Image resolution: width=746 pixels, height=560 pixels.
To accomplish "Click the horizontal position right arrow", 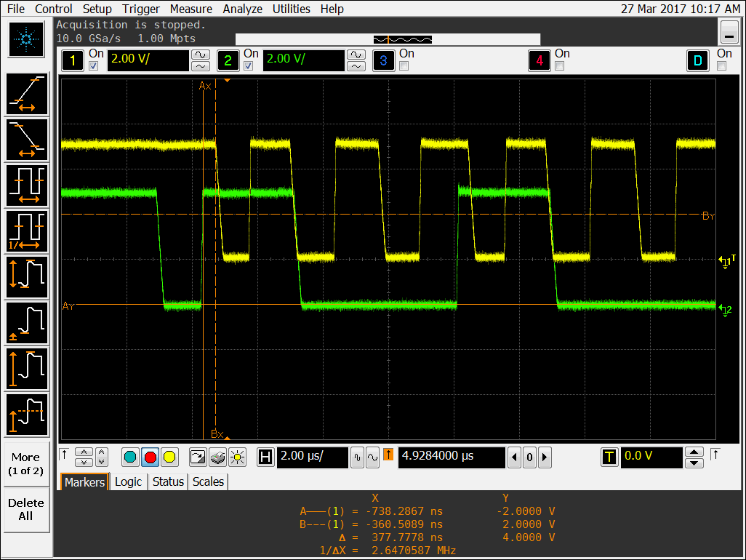I will click(545, 457).
